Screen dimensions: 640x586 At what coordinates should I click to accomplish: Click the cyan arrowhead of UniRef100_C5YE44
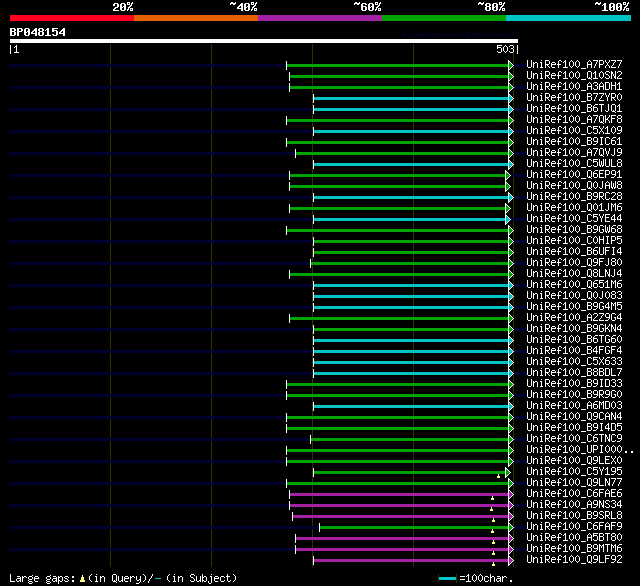pyautogui.click(x=508, y=220)
